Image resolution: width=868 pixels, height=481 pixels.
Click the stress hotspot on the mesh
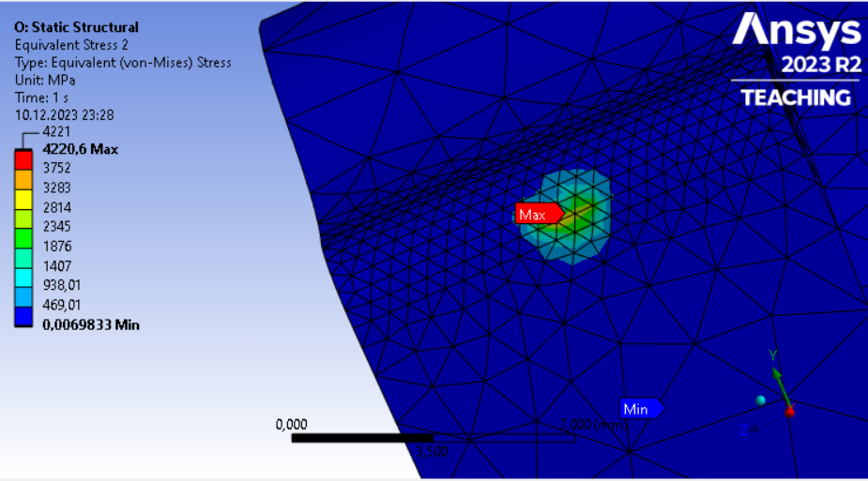[x=580, y=211]
